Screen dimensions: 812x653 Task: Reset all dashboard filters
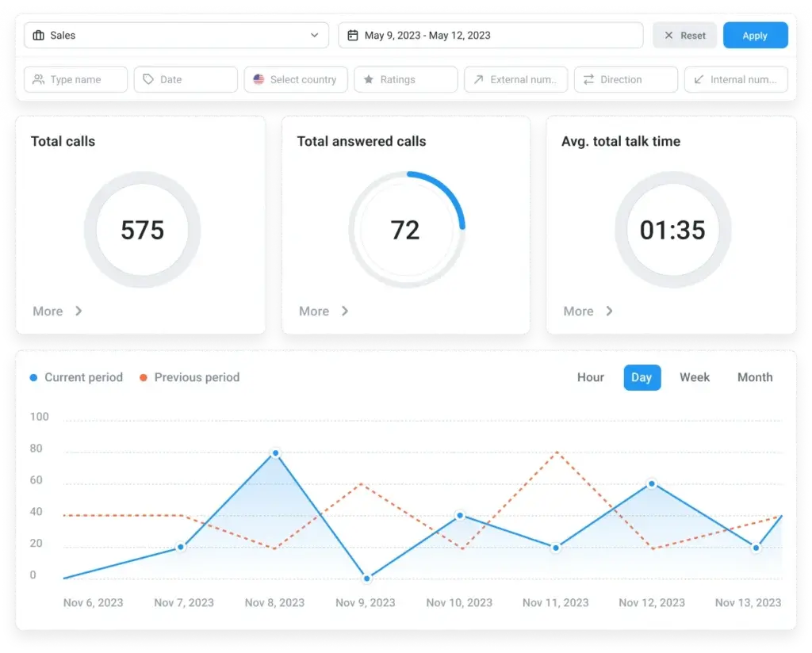point(684,35)
